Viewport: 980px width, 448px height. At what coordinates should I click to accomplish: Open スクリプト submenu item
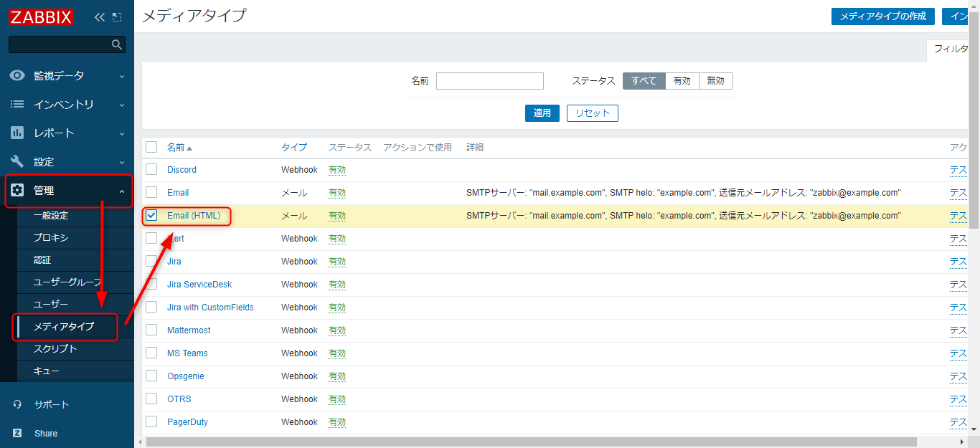coord(75,348)
